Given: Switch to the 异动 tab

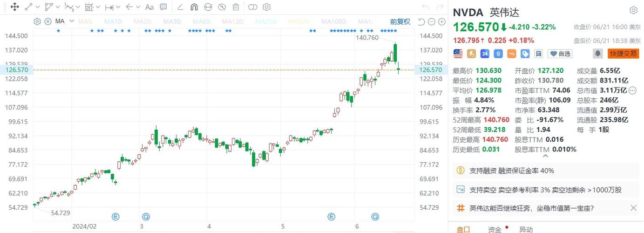Looking at the screenshot, I should [x=526, y=229].
